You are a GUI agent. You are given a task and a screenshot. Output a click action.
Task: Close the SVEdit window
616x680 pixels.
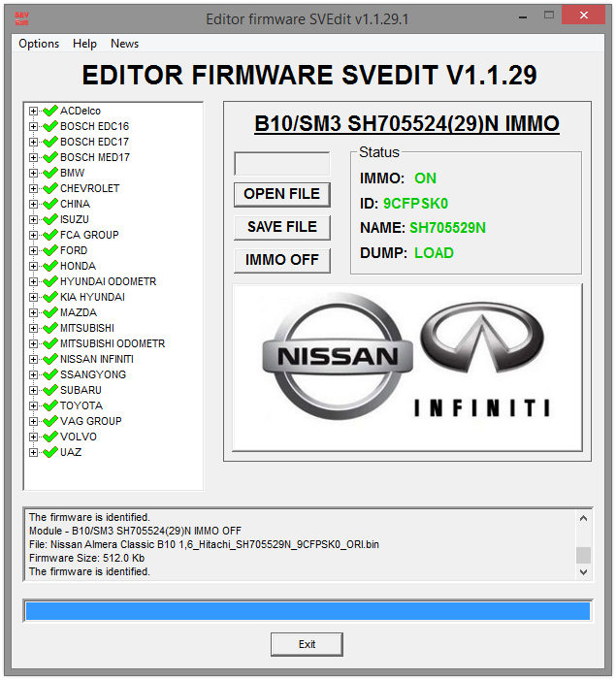[583, 16]
